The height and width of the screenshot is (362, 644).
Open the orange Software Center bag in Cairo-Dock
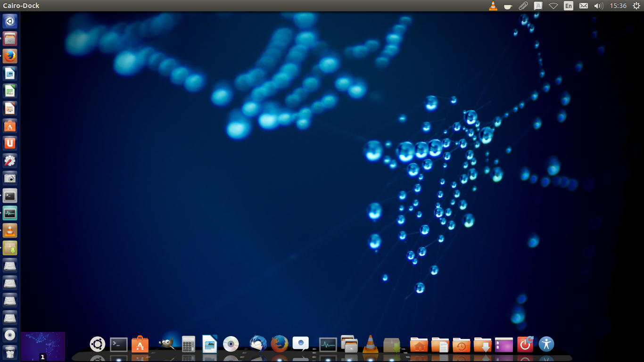pyautogui.click(x=140, y=344)
